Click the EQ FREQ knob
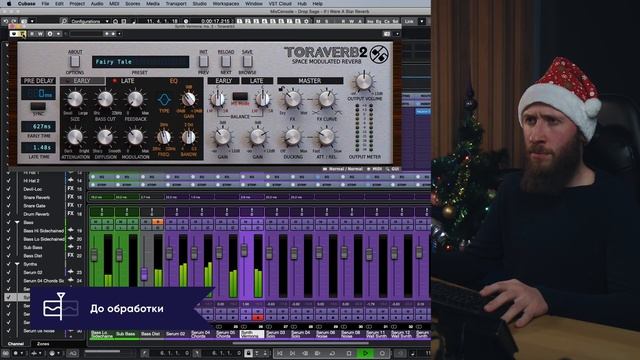640x360 pixels. pos(164,137)
